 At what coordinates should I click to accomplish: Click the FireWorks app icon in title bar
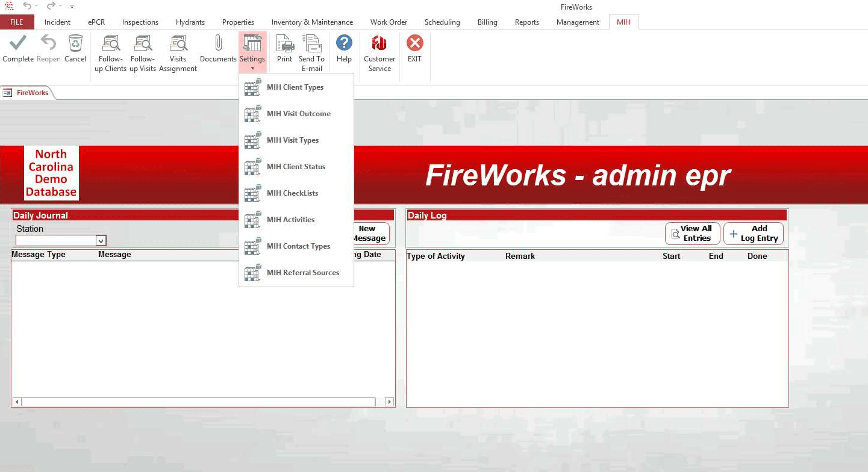coord(9,6)
